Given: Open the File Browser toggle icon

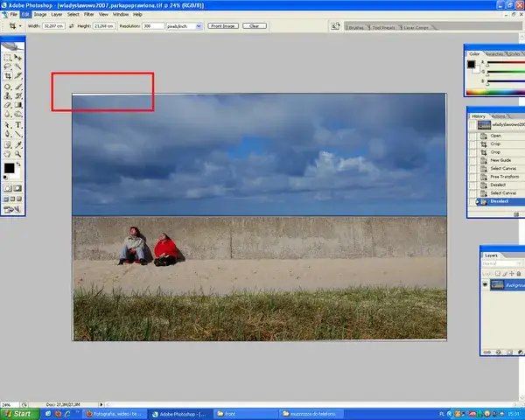Looking at the screenshot, I should click(x=335, y=26).
